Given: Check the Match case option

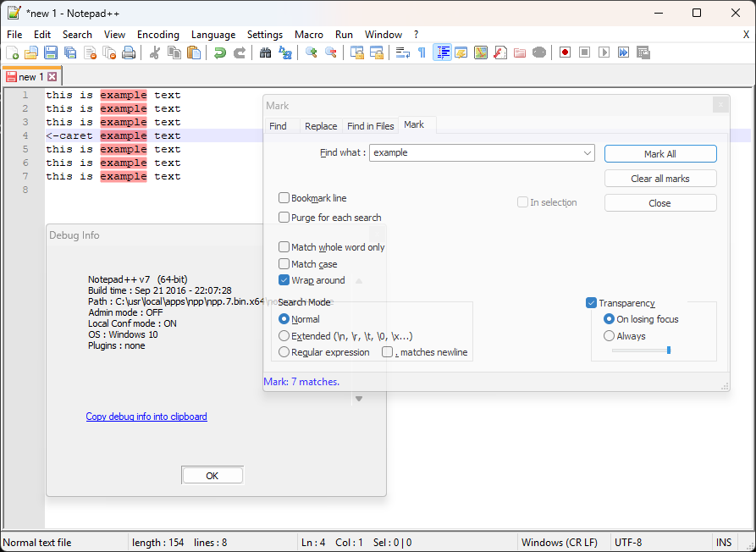Looking at the screenshot, I should coord(284,264).
